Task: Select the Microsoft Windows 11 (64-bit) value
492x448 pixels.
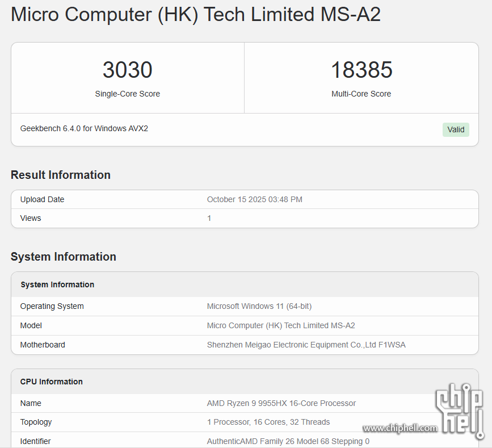Action: pyautogui.click(x=259, y=306)
